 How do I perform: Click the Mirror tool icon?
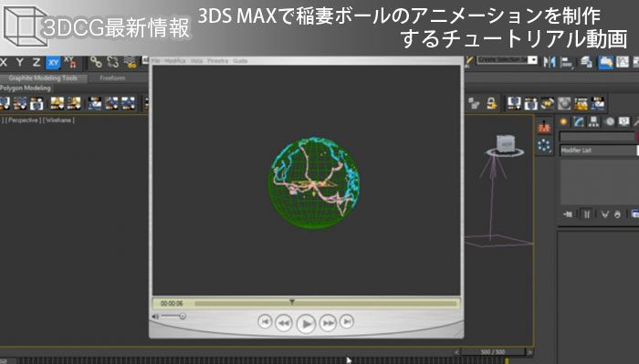coord(550,62)
